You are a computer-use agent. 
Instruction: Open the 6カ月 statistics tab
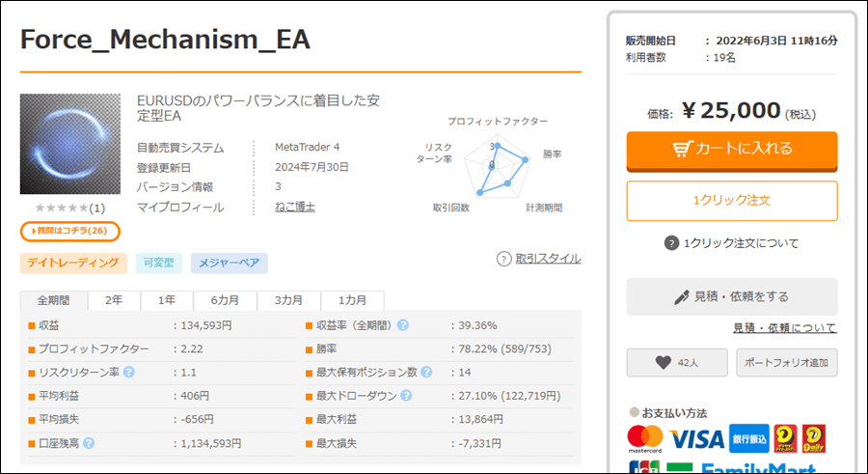[225, 300]
